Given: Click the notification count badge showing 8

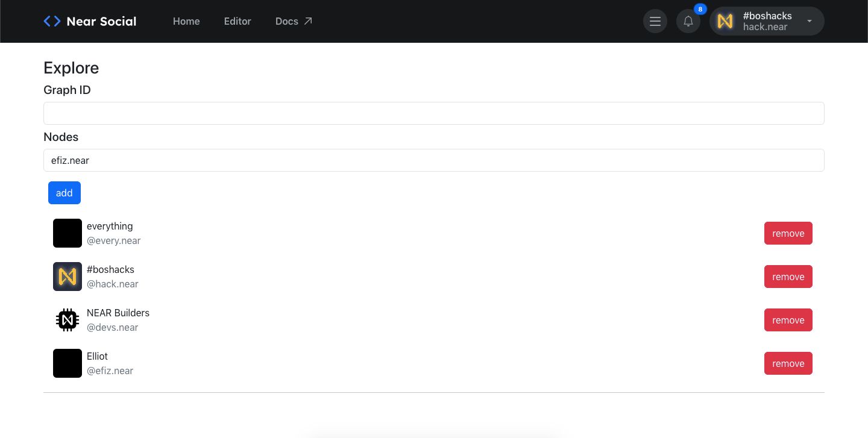Looking at the screenshot, I should (x=700, y=9).
